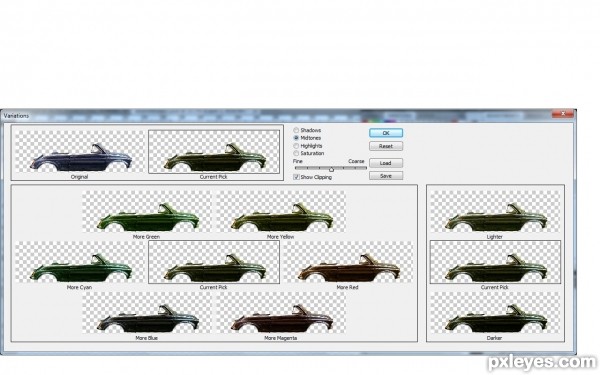600x375 pixels.
Task: Select the Midtones radio button
Action: pyautogui.click(x=296, y=138)
